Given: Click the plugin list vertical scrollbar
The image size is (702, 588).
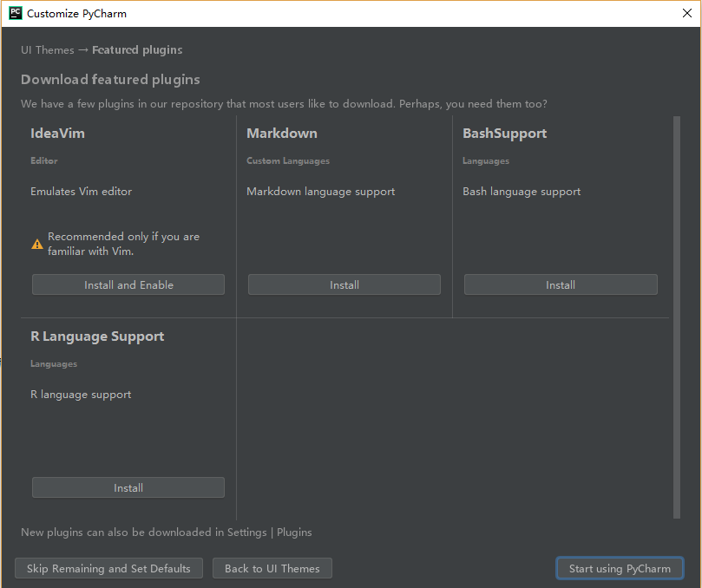Looking at the screenshot, I should (677, 317).
